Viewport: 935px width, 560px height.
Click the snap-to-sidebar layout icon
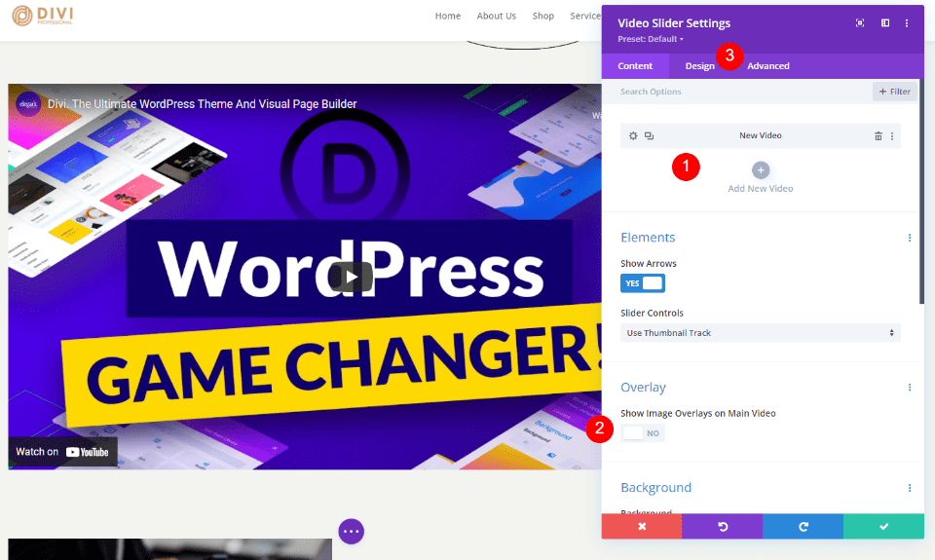click(x=885, y=22)
